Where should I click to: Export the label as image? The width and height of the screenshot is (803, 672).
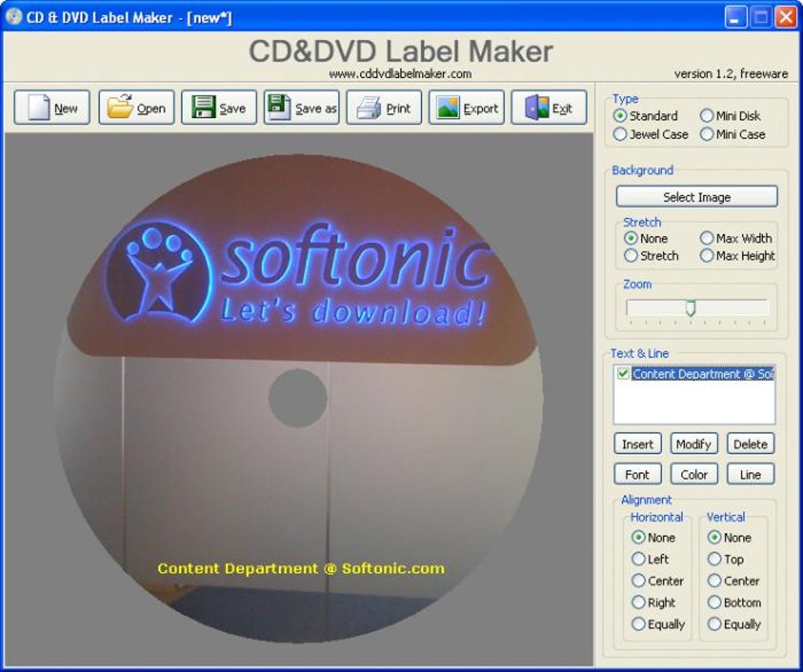[x=467, y=108]
